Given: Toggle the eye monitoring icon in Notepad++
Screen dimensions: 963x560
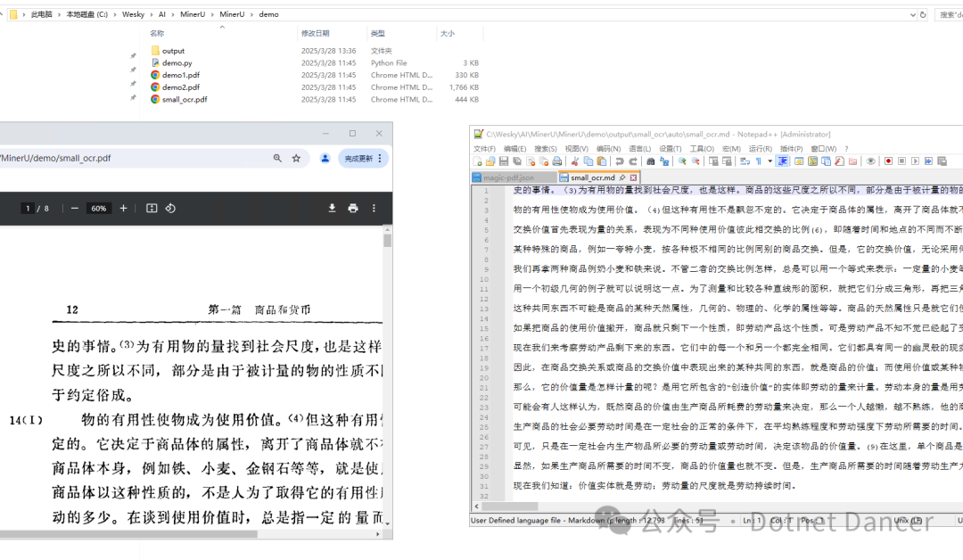Looking at the screenshot, I should tap(871, 161).
